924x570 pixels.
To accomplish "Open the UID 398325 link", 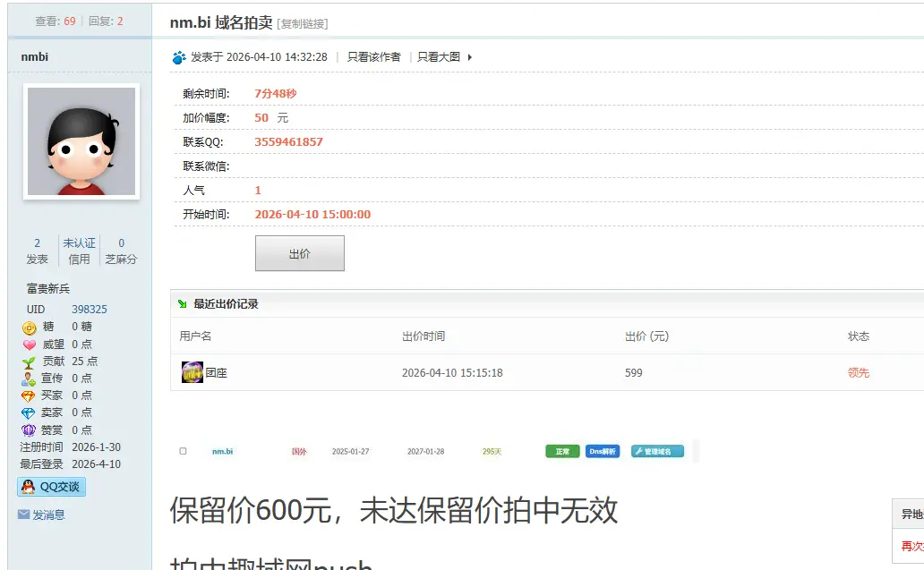I will [90, 309].
